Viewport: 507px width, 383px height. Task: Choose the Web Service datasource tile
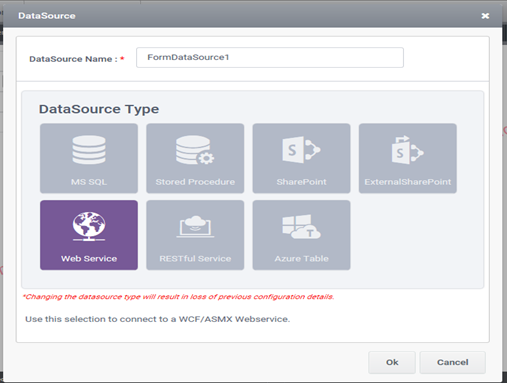[89, 235]
